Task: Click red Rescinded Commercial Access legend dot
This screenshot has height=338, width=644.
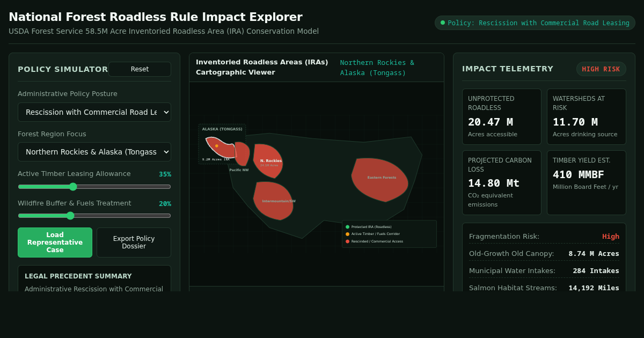Action: 347,241
